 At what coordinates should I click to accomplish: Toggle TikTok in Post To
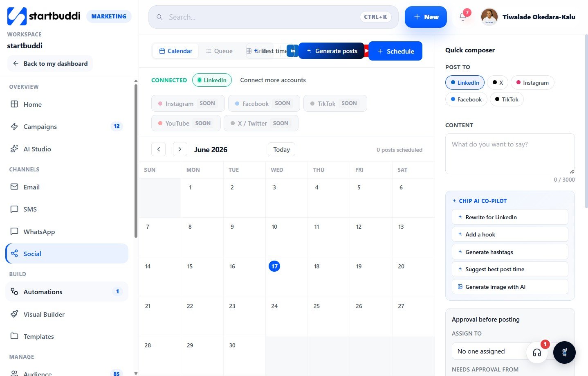(x=507, y=99)
